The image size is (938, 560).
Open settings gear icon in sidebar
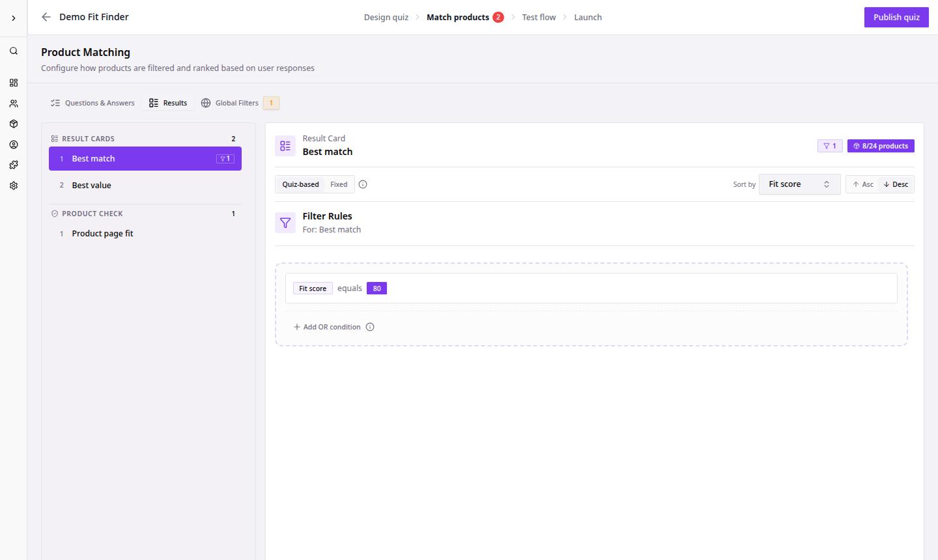click(14, 186)
